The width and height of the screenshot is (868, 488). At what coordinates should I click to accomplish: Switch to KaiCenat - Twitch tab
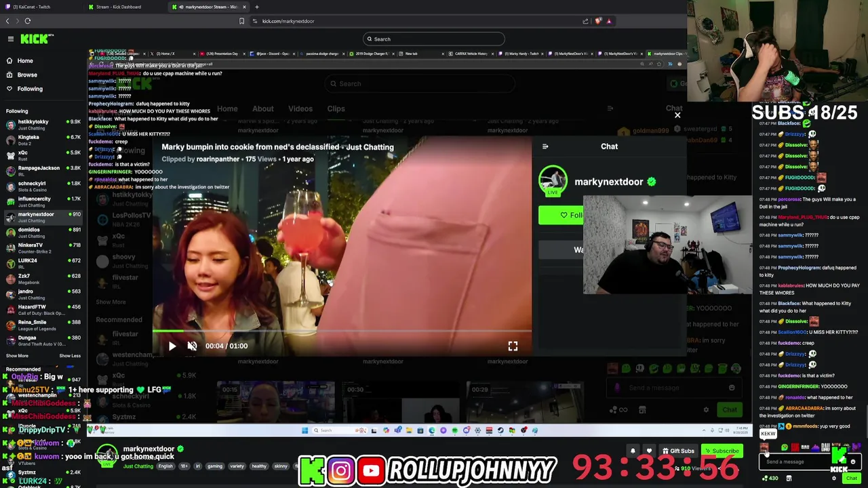click(x=41, y=7)
